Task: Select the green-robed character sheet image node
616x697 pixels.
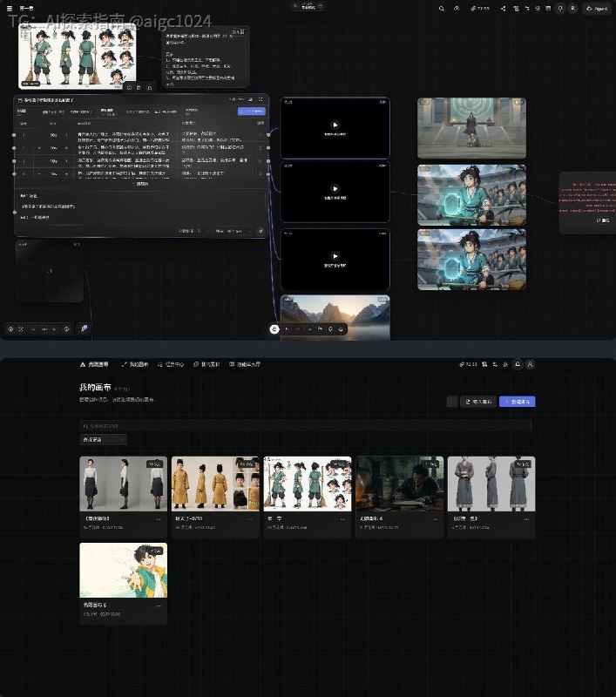Action: (77, 56)
